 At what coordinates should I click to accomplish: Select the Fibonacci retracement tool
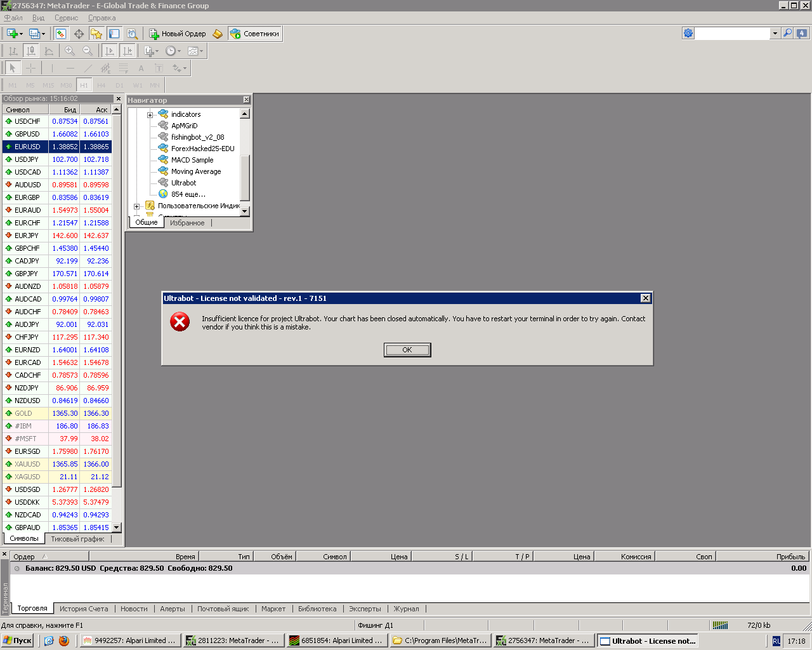click(123, 68)
